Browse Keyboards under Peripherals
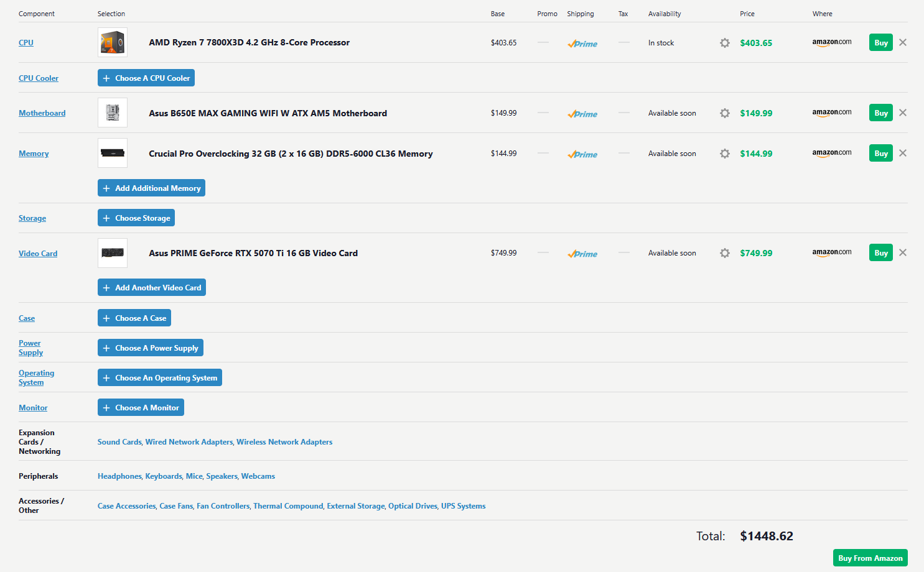Screen dimensions: 924x572 (164, 476)
